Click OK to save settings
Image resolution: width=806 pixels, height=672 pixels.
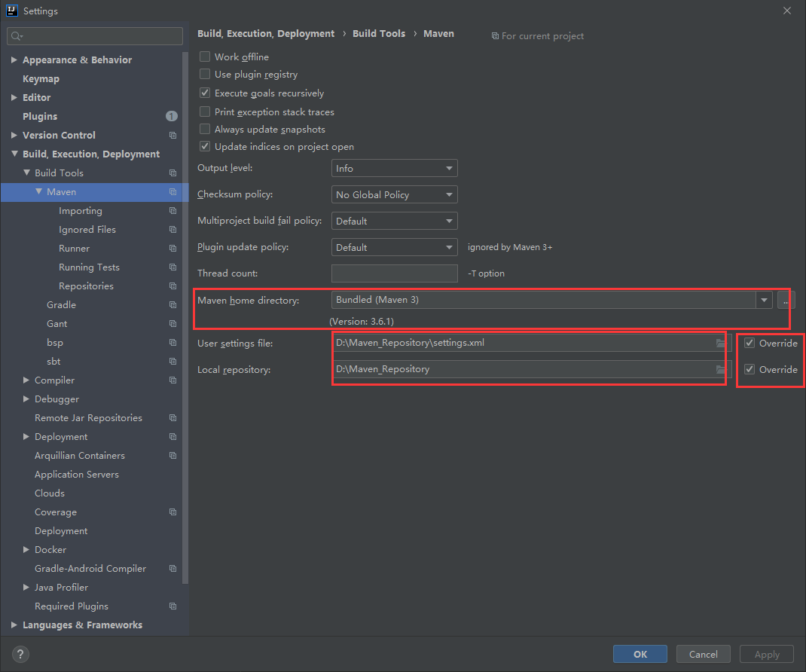(x=640, y=654)
